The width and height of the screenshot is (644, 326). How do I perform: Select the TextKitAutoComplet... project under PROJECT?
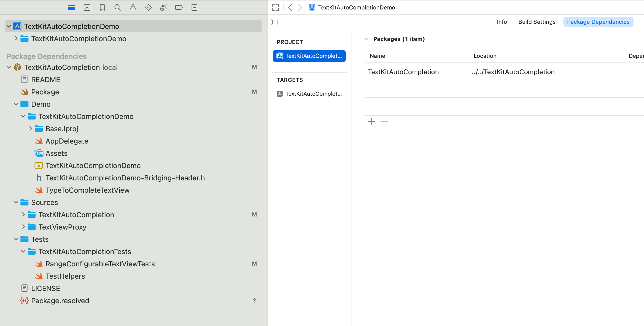click(309, 56)
